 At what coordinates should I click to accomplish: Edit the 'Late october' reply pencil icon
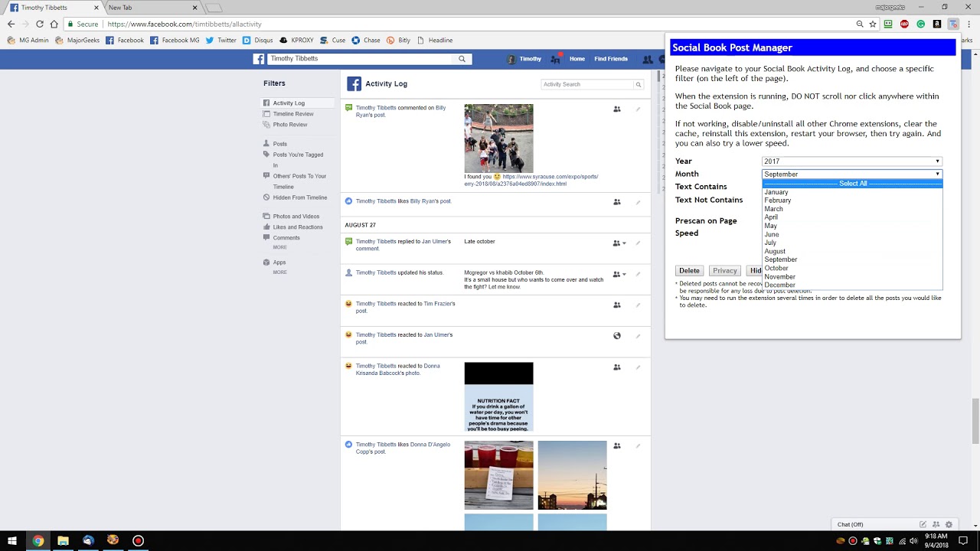[x=638, y=243]
